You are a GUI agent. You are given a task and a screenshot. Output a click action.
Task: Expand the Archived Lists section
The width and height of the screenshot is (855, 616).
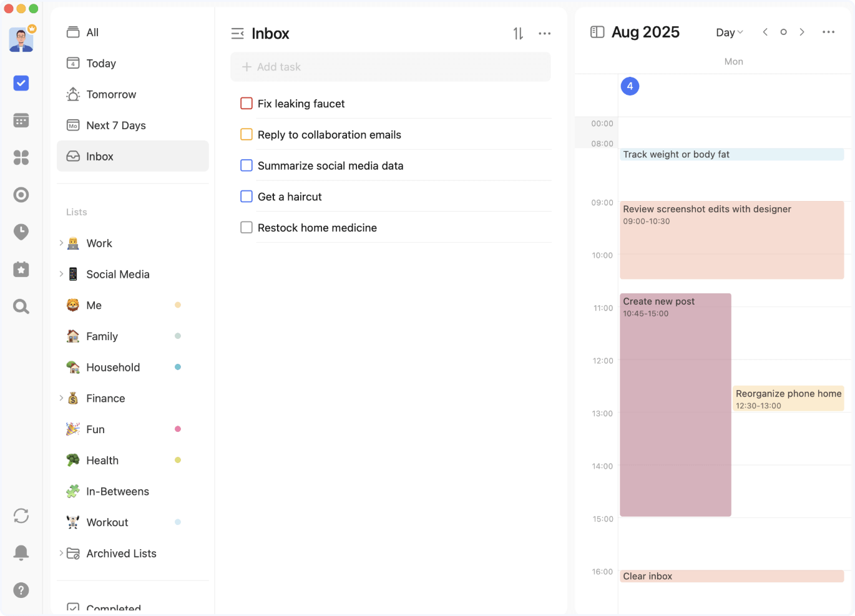(61, 553)
